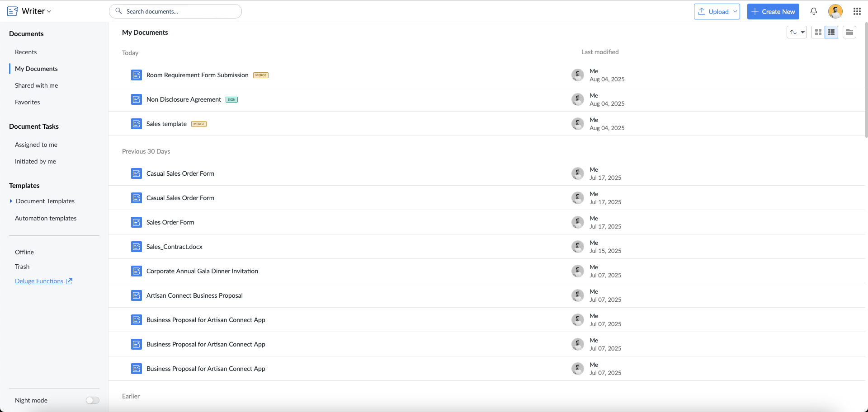Toggle Night mode switch
The width and height of the screenshot is (868, 412).
point(92,400)
